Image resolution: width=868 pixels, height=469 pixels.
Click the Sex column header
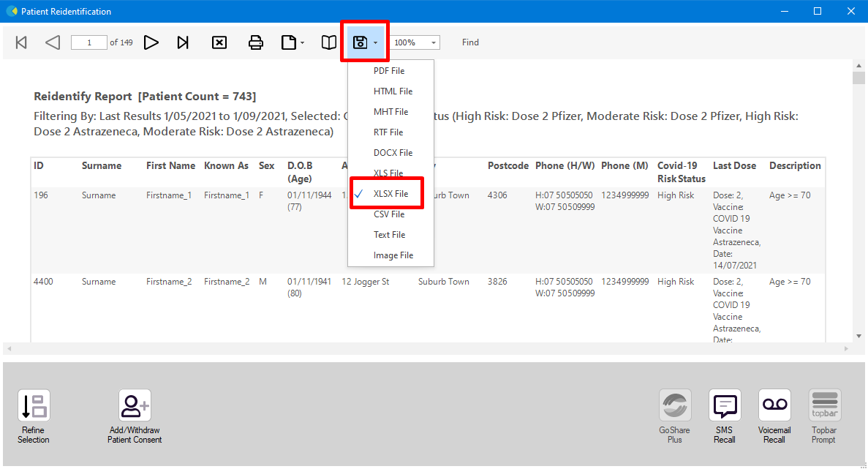(x=266, y=165)
